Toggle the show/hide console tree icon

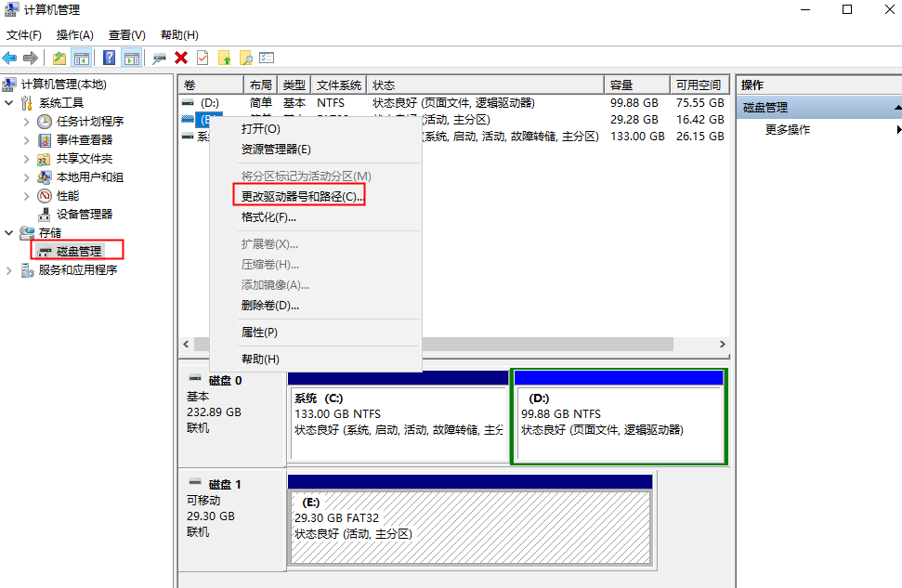point(80,58)
